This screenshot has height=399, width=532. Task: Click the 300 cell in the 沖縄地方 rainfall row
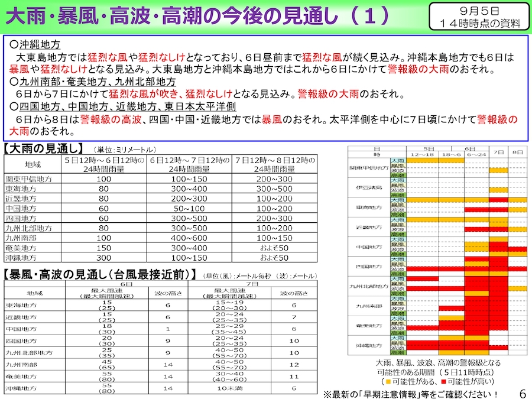[x=104, y=258]
